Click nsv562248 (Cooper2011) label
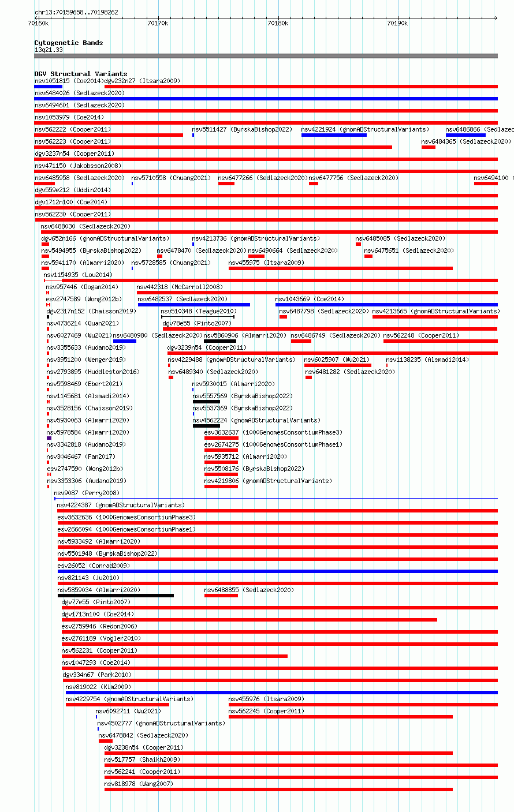The width and height of the screenshot is (514, 812). coord(421,335)
